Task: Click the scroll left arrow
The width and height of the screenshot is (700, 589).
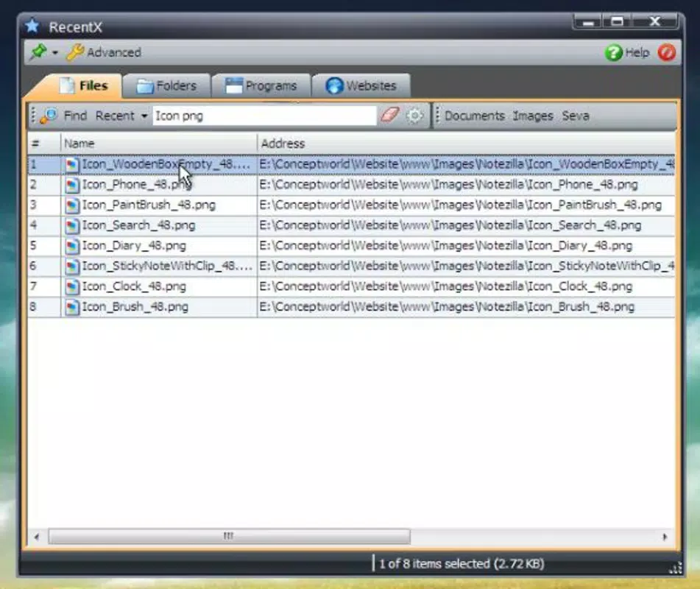Action: pyautogui.click(x=37, y=537)
